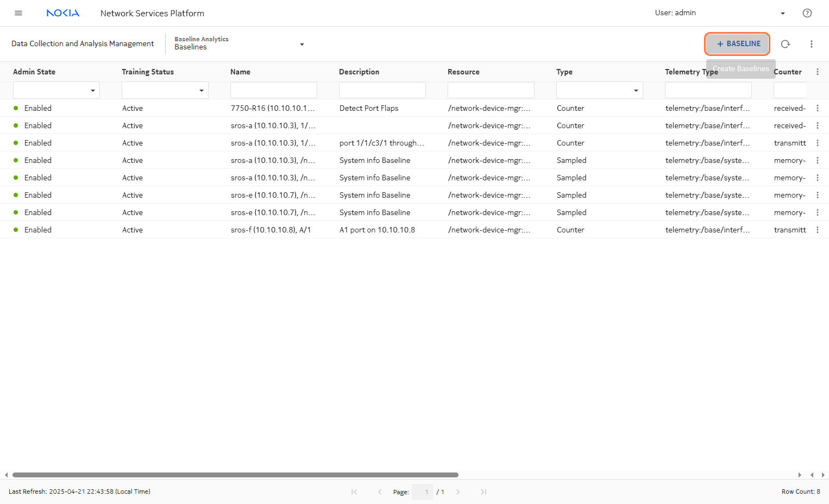This screenshot has width=829, height=504.
Task: Open row actions for the sros-f baseline
Action: click(817, 230)
